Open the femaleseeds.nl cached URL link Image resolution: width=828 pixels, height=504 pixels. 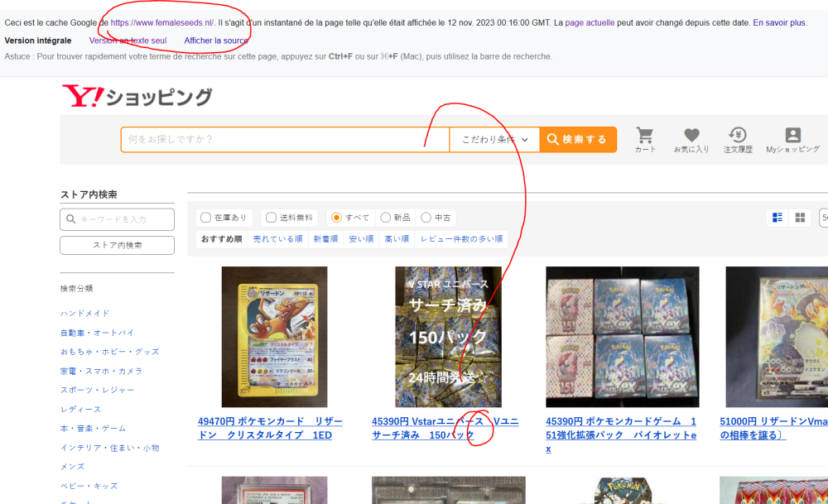162,22
